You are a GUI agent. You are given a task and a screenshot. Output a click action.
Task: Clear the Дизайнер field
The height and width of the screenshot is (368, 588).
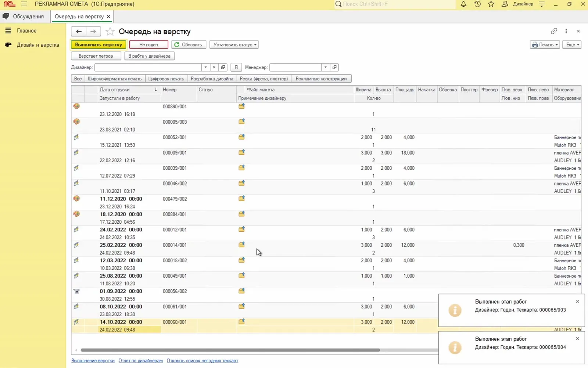[x=214, y=67]
